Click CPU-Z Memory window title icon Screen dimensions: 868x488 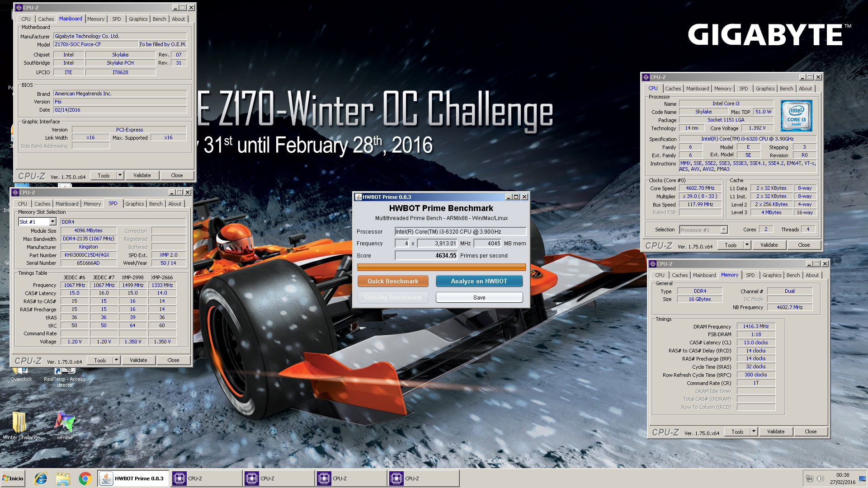point(653,264)
